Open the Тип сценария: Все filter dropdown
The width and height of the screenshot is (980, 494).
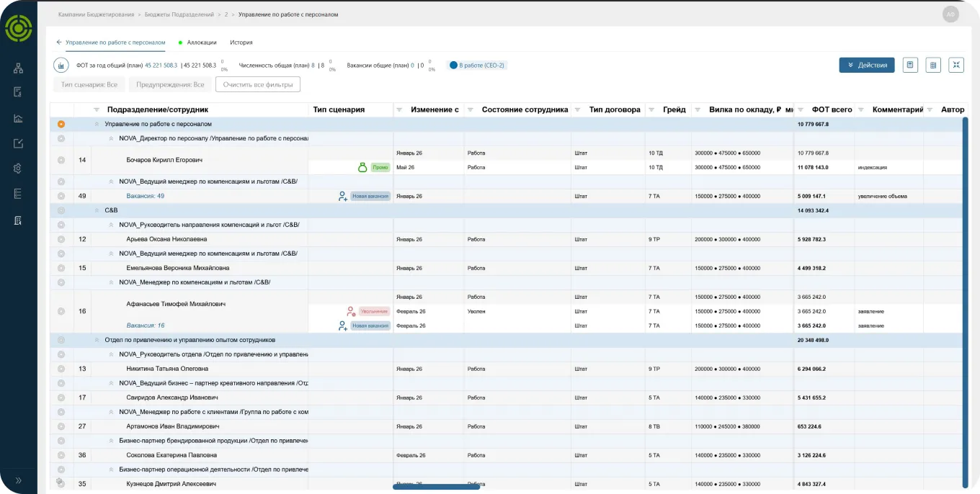(x=89, y=84)
